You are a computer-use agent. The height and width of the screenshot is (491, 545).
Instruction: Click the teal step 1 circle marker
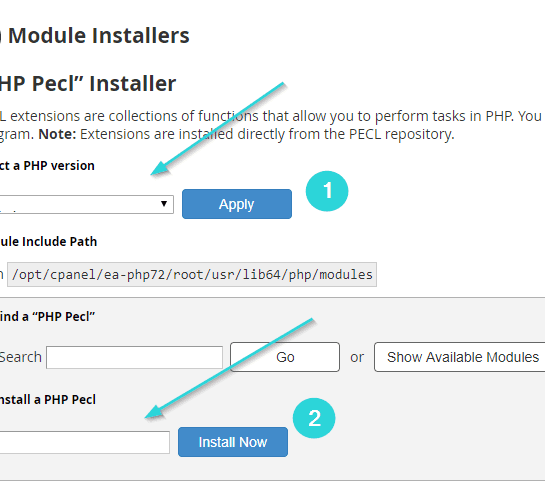point(327,191)
